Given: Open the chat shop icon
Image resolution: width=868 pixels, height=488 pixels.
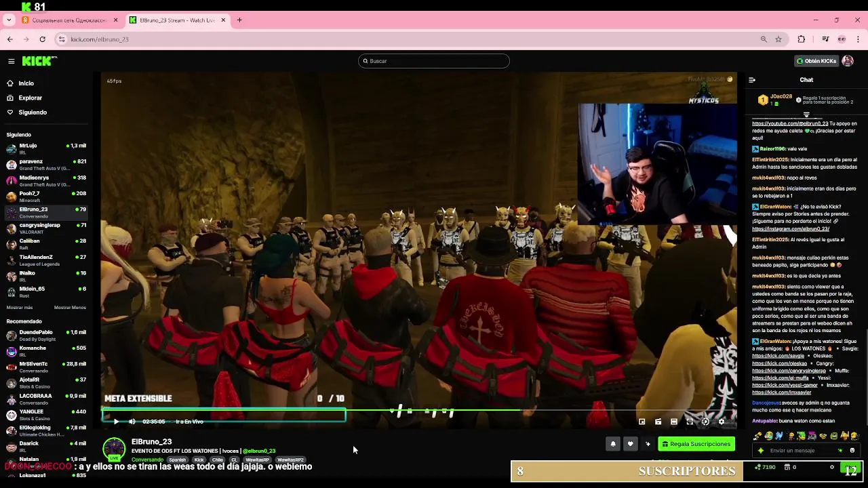Looking at the screenshot, I should (787, 467).
